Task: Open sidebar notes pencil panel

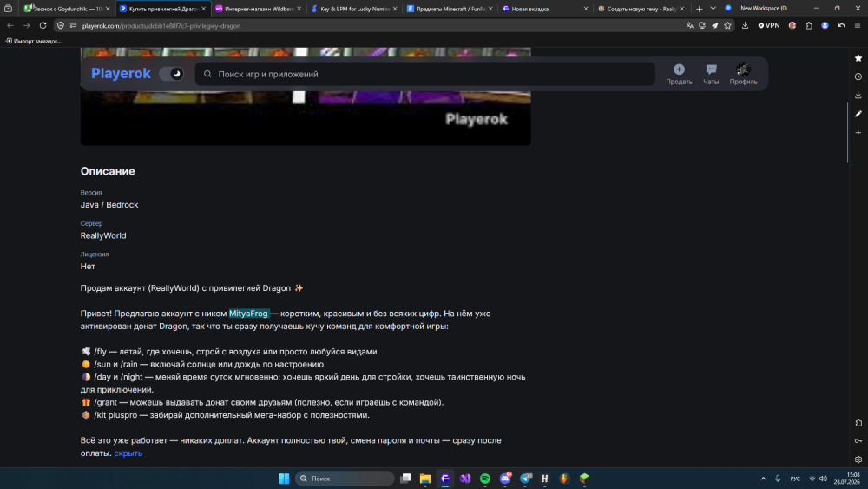Action: 858,114
